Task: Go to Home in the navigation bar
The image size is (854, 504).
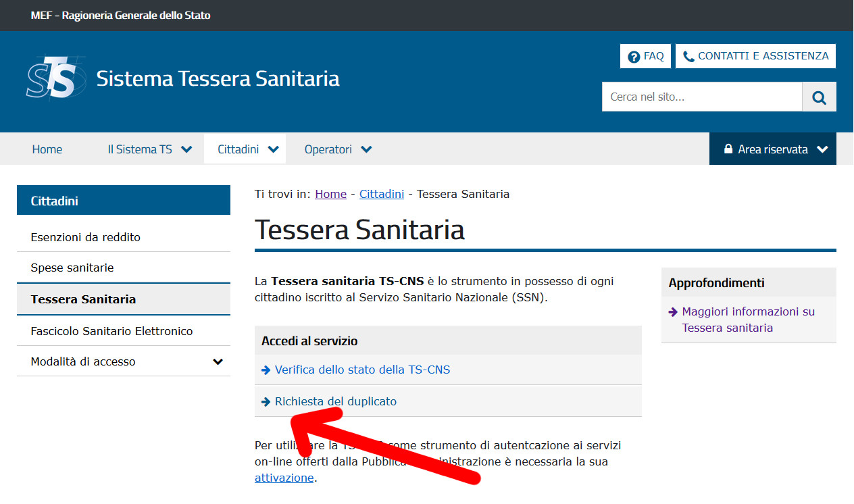Action: click(47, 149)
